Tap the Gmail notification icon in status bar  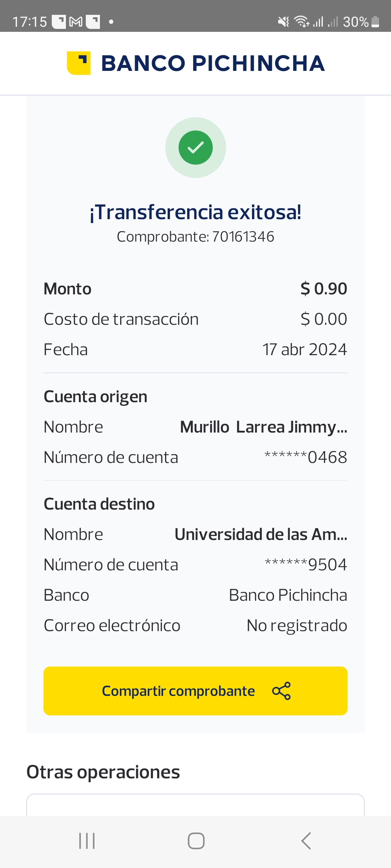76,22
